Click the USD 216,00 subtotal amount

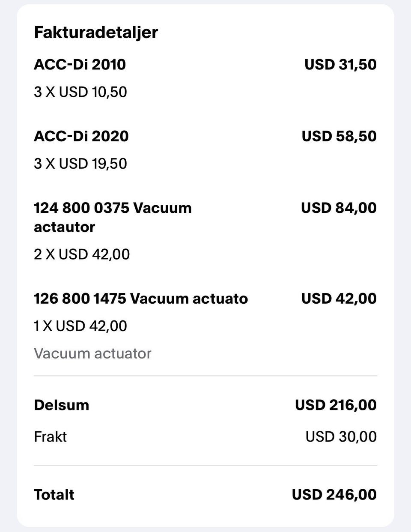(336, 405)
